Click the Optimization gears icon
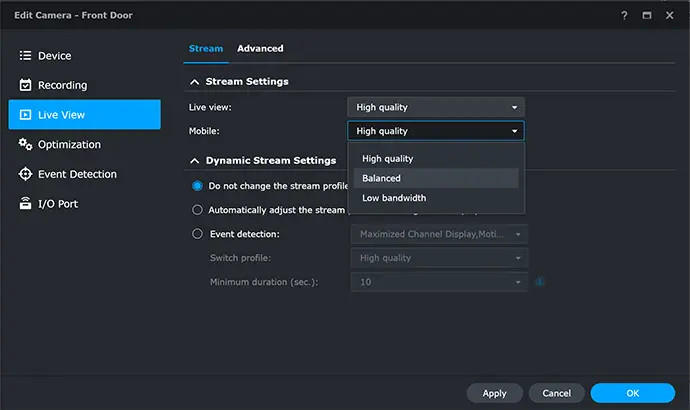 [x=26, y=145]
